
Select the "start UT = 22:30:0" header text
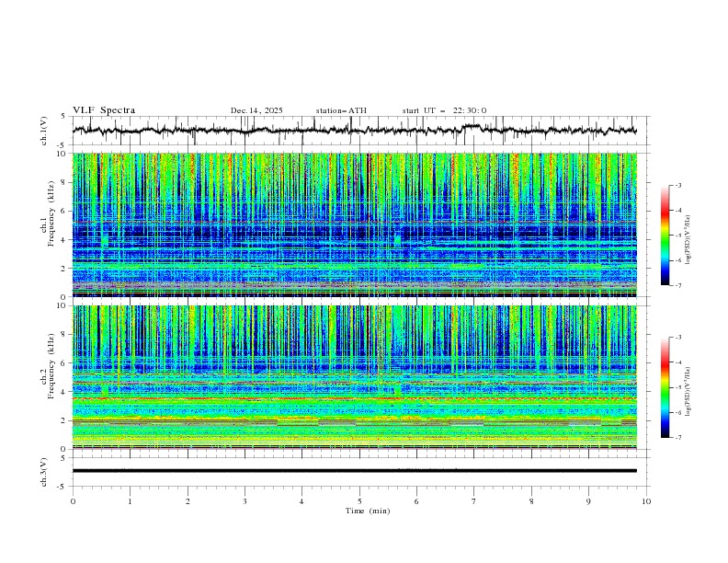tap(444, 110)
